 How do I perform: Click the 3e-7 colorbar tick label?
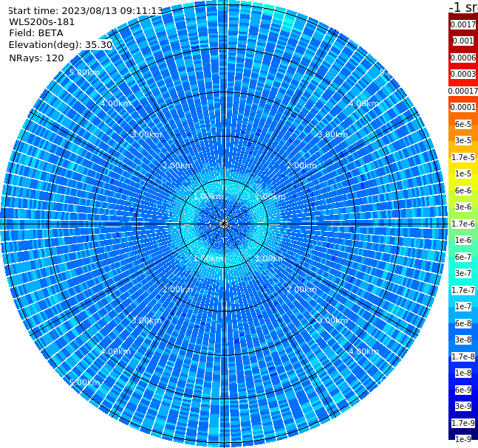463,273
